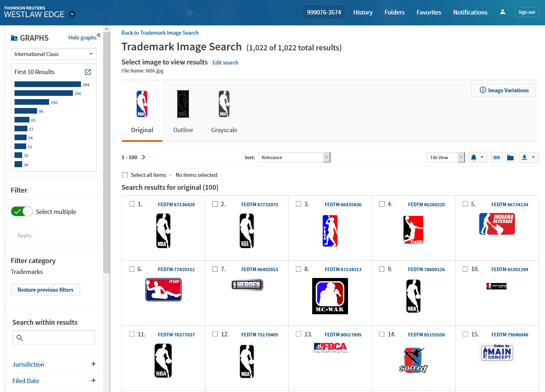545x392 pixels.
Task: Open Bad Karma logo in result 10
Action: [x=497, y=286]
